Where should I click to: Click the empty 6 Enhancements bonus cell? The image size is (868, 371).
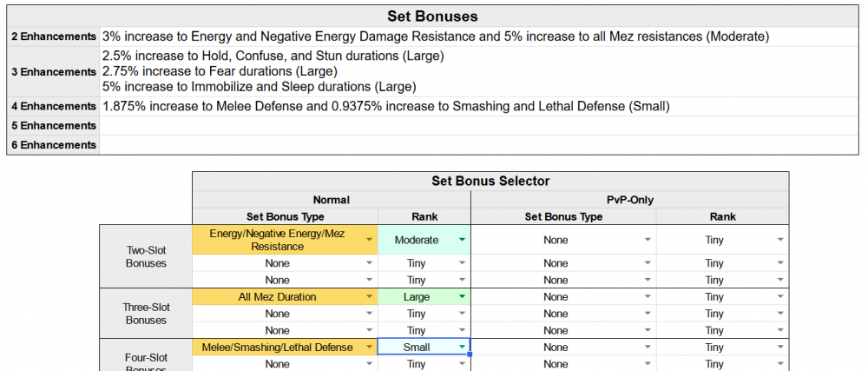pyautogui.click(x=477, y=145)
